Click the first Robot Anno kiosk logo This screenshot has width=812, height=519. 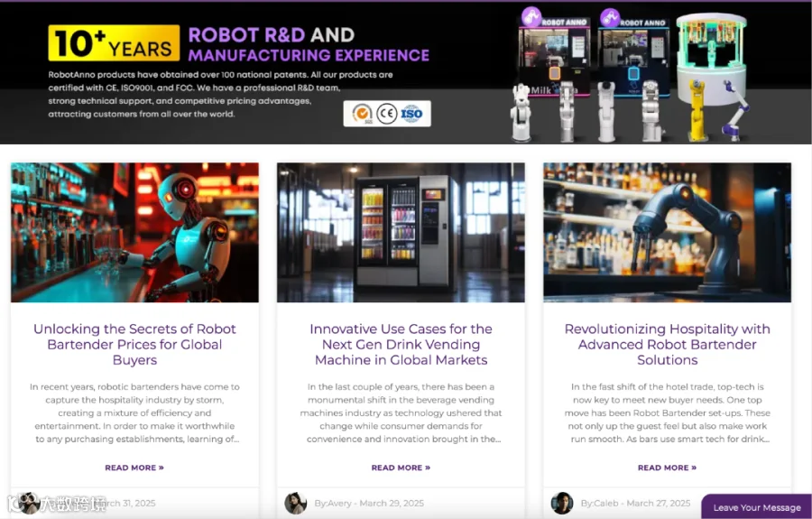pos(554,17)
